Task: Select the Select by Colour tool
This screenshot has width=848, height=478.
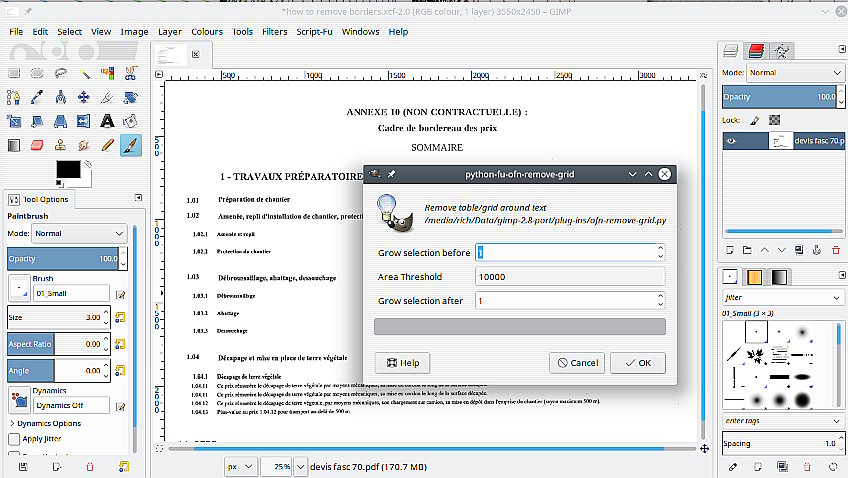Action: 108,73
